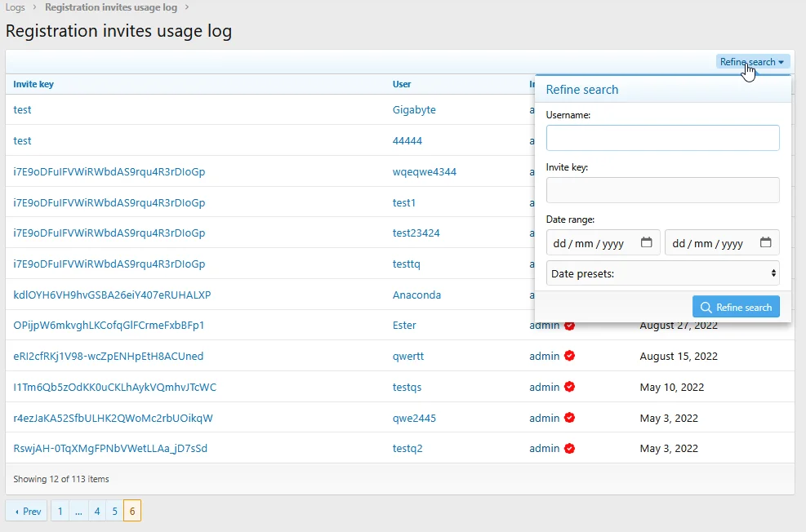806x532 pixels.
Task: Sort table by the User column header
Action: [401, 84]
